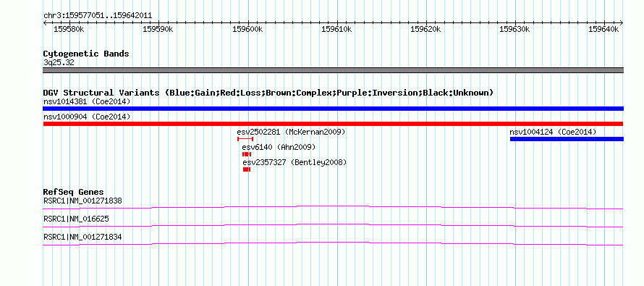Click the 159630k ruler tick label

coord(514,29)
